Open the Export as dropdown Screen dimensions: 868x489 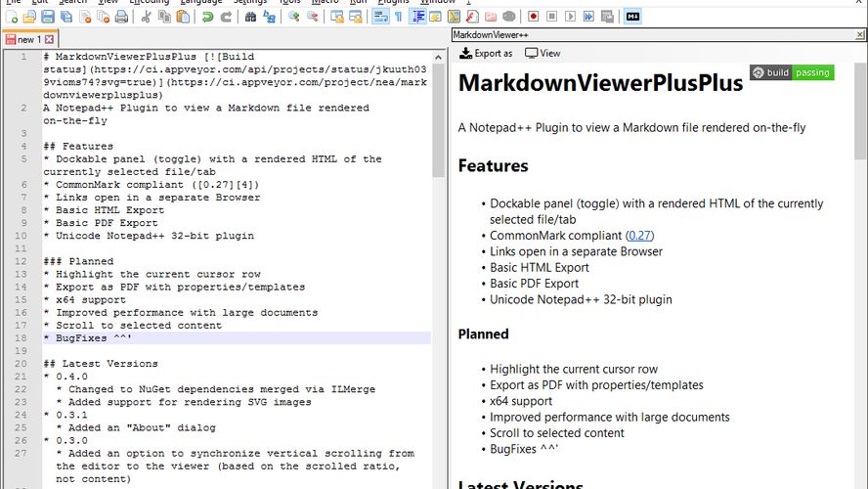[486, 53]
